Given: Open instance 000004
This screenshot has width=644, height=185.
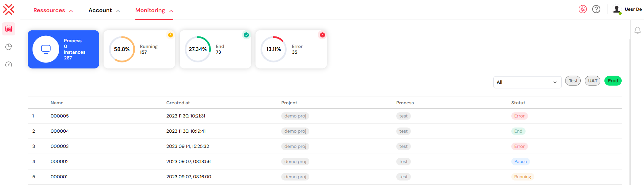Looking at the screenshot, I should click(60, 131).
